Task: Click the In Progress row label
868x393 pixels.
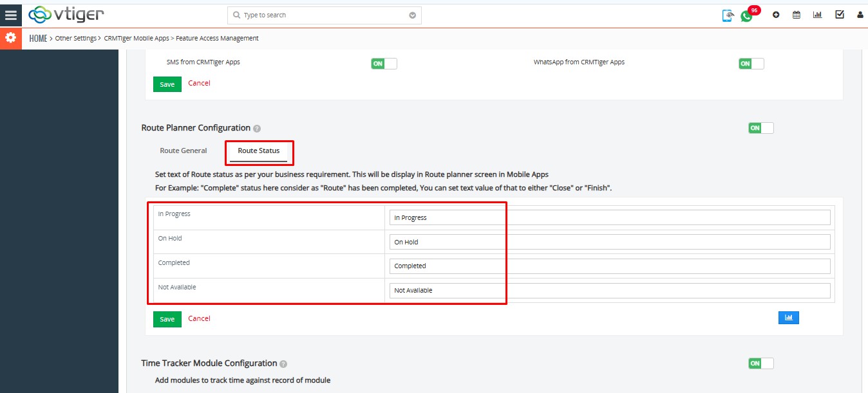Action: coord(174,214)
